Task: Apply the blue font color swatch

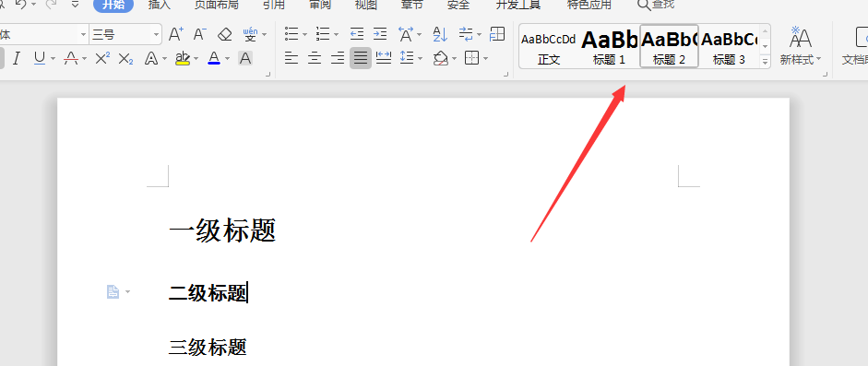Action: (x=214, y=58)
